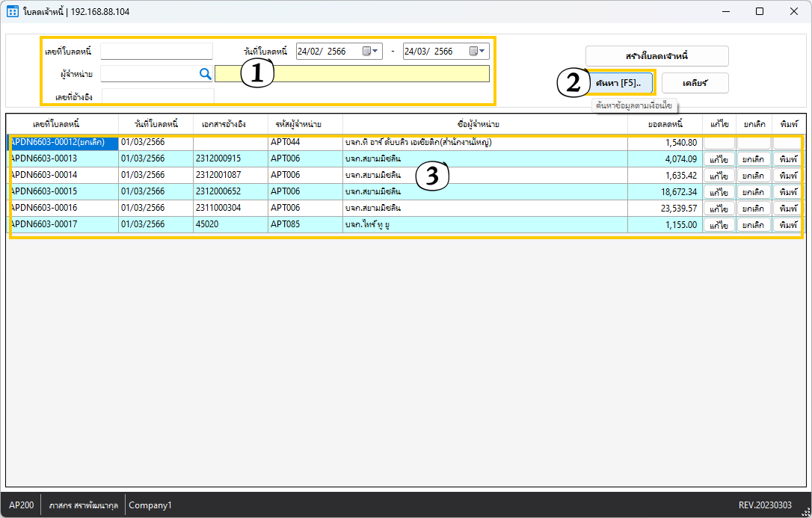Open the end date calendar dropdown
The width and height of the screenshot is (812, 518).
click(x=478, y=51)
